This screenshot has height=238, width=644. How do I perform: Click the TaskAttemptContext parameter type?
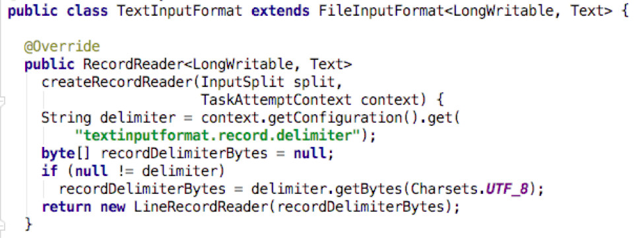point(276,100)
